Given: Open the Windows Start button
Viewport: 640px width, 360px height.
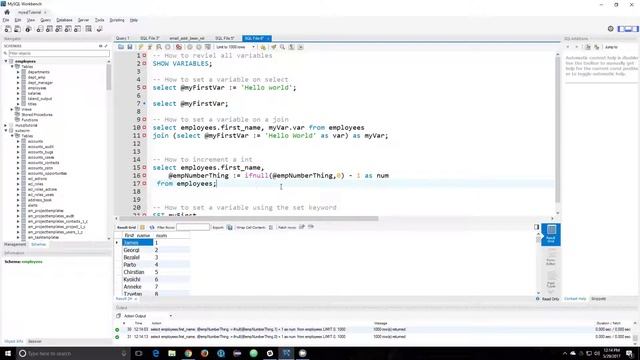Looking at the screenshot, I should [8, 353].
